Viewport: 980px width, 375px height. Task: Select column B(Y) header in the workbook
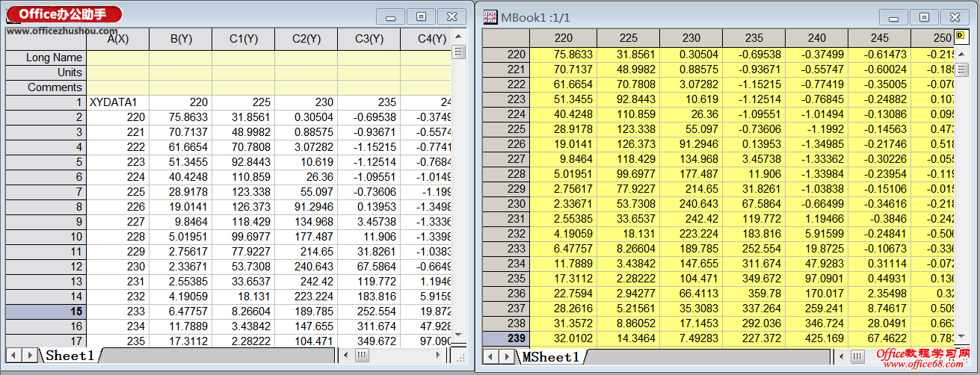pyautogui.click(x=180, y=39)
